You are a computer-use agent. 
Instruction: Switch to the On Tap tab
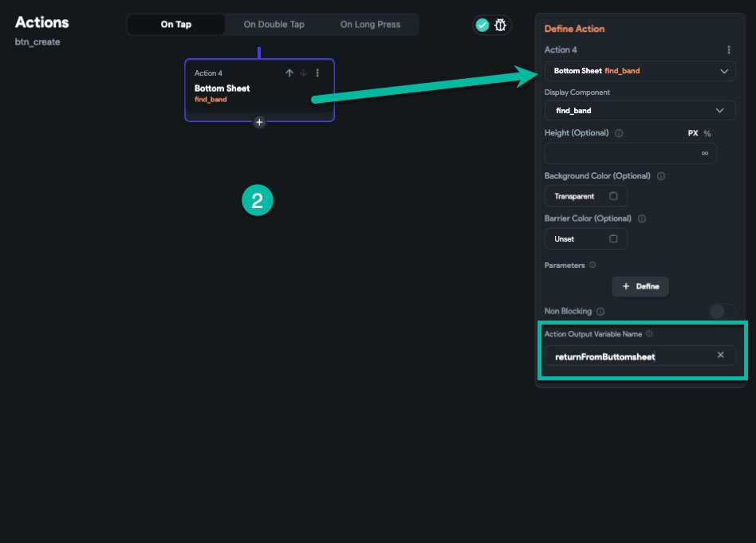coord(176,24)
